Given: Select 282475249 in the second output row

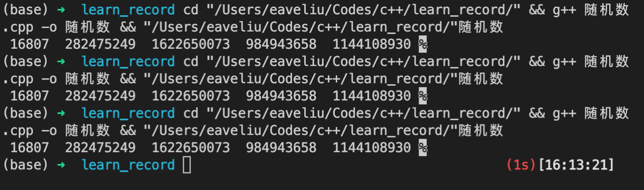Looking at the screenshot, I should pos(100,96).
